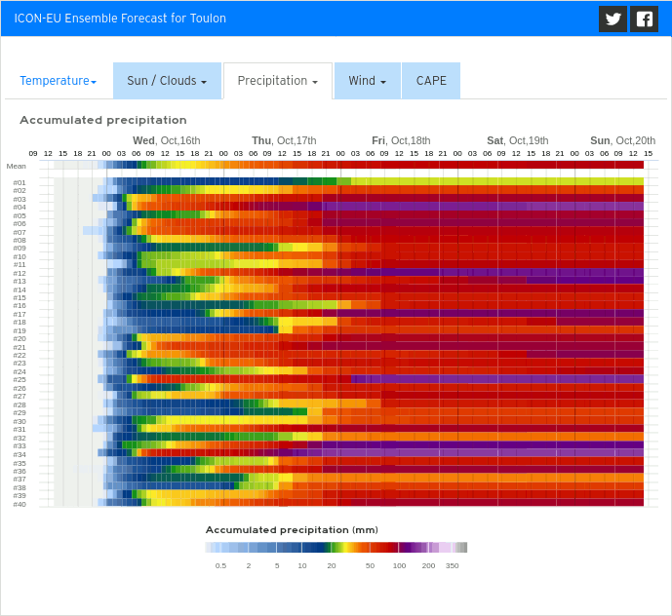The height and width of the screenshot is (616, 672).
Task: Select ensemble member #37 label
Action: pyautogui.click(x=20, y=480)
